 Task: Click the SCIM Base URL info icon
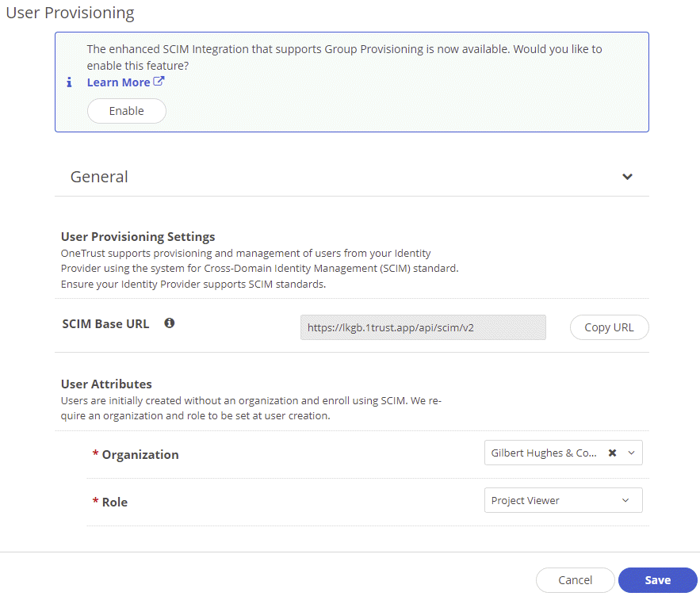point(169,323)
